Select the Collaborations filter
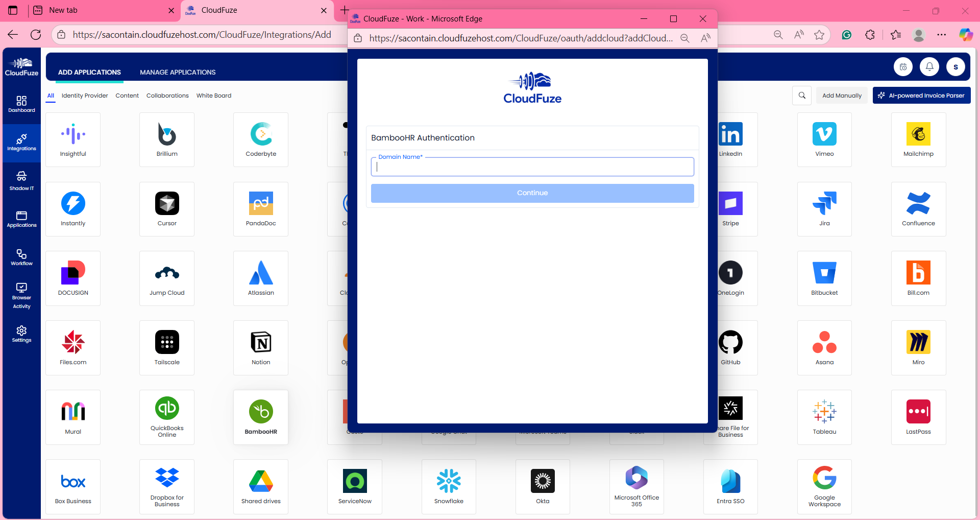This screenshot has width=980, height=520. 167,96
